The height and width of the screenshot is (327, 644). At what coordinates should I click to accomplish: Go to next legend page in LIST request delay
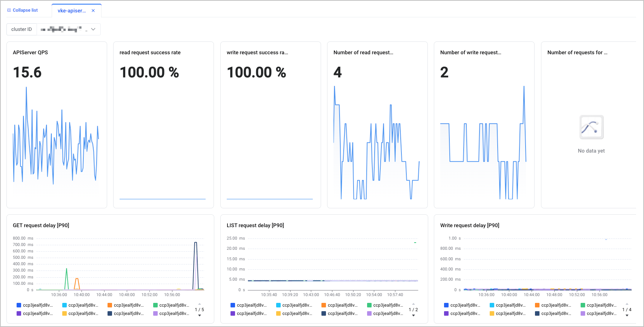click(x=413, y=315)
